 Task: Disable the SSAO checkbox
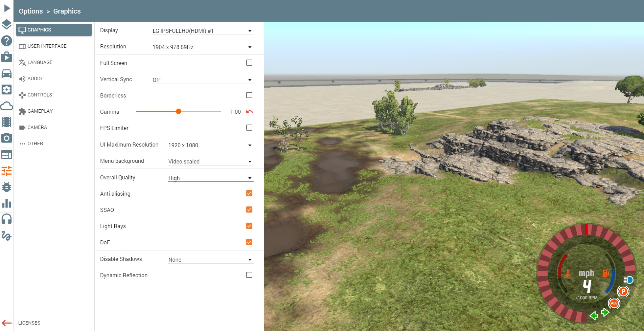pos(249,209)
